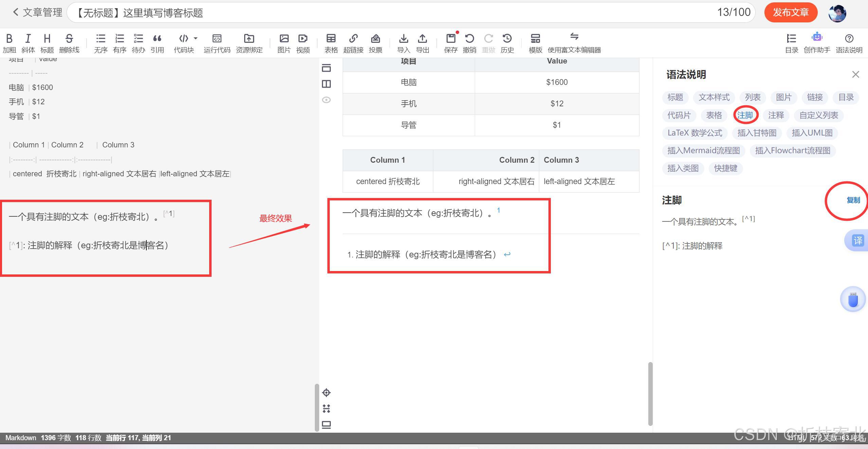Toggle scroll sync locate icon

[326, 393]
